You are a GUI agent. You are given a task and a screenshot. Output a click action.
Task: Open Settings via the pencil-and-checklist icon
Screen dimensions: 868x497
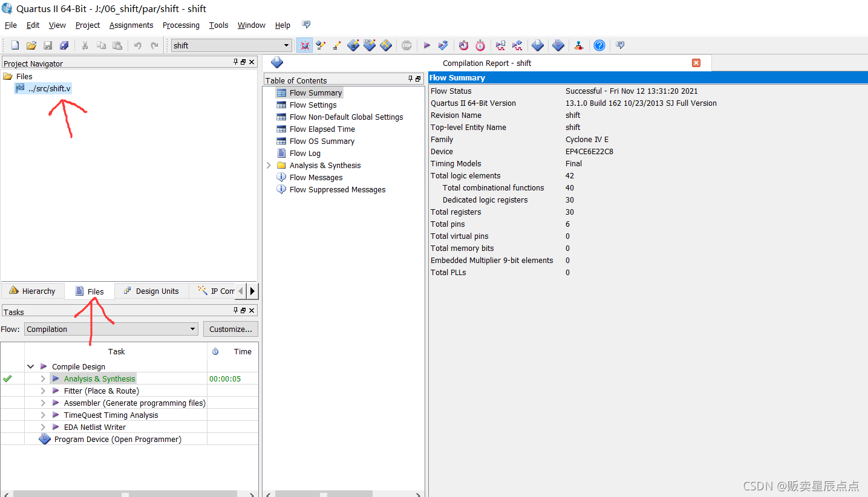(321, 45)
